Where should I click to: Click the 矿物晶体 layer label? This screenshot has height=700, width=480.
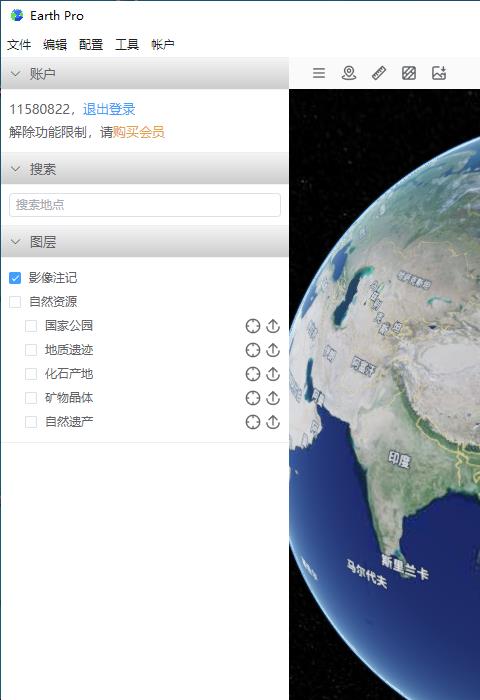pyautogui.click(x=69, y=397)
